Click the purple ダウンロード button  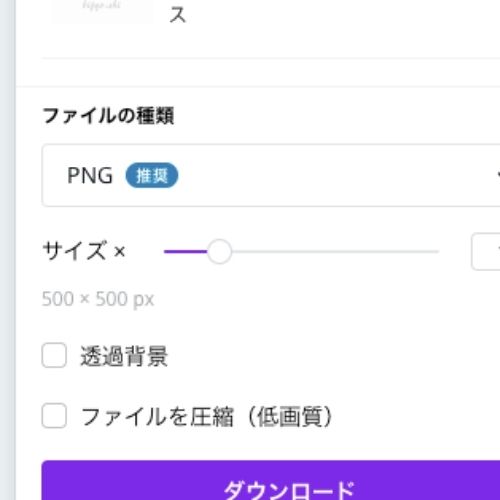click(x=271, y=480)
